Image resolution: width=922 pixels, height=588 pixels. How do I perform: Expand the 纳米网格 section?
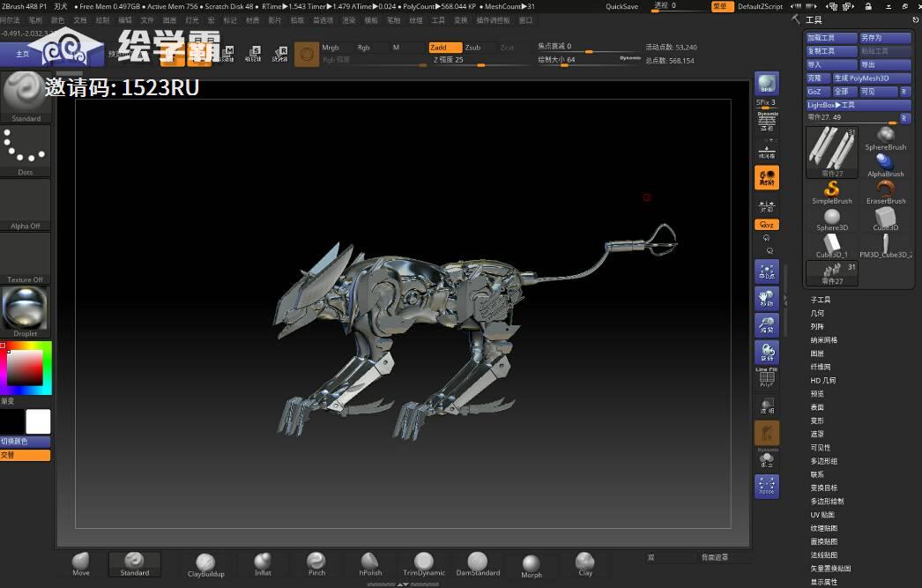823,340
